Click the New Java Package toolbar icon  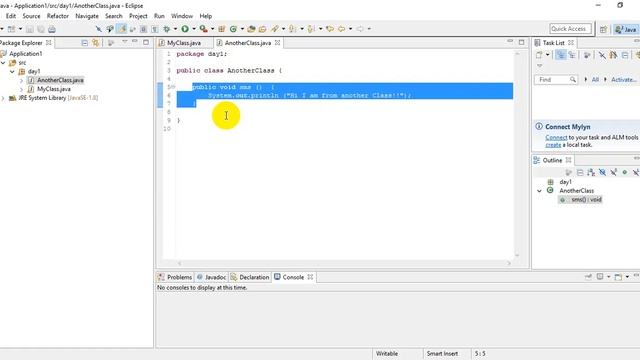coord(222,29)
